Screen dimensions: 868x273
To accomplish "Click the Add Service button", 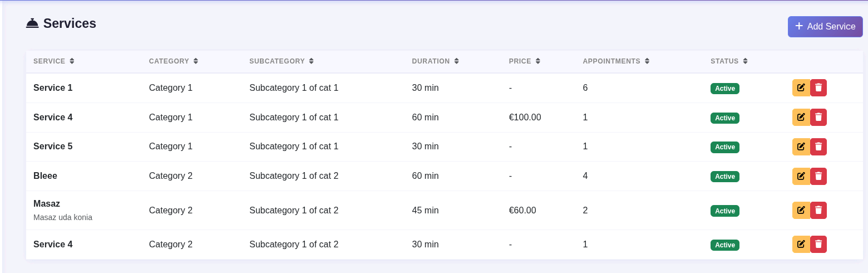I will 825,27.
